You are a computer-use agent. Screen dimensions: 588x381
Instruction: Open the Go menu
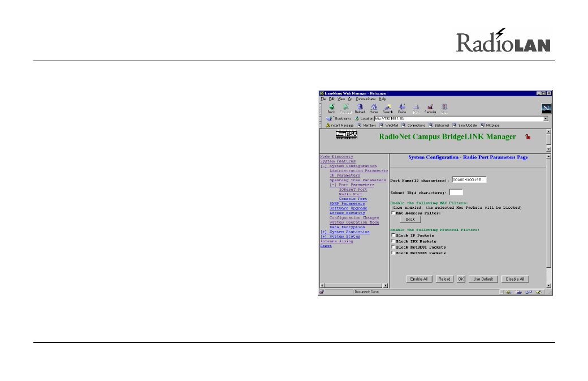(350, 99)
